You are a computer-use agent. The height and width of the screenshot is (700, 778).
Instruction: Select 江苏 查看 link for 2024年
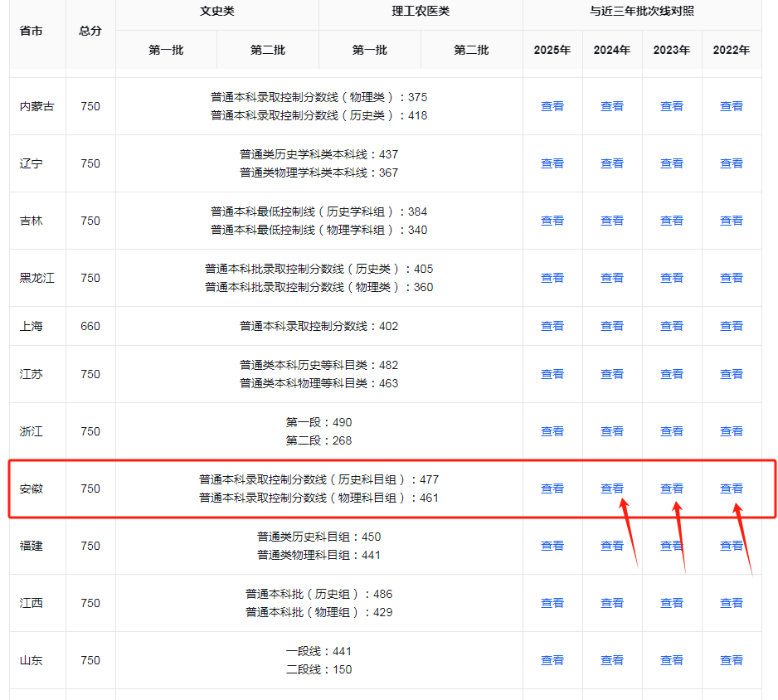(x=612, y=374)
